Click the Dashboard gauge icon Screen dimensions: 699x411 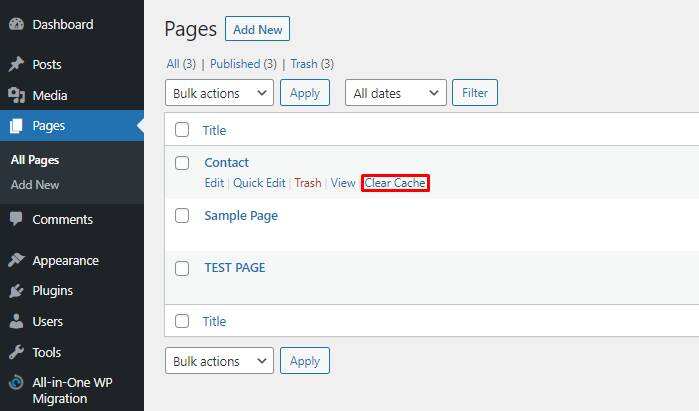click(x=16, y=24)
